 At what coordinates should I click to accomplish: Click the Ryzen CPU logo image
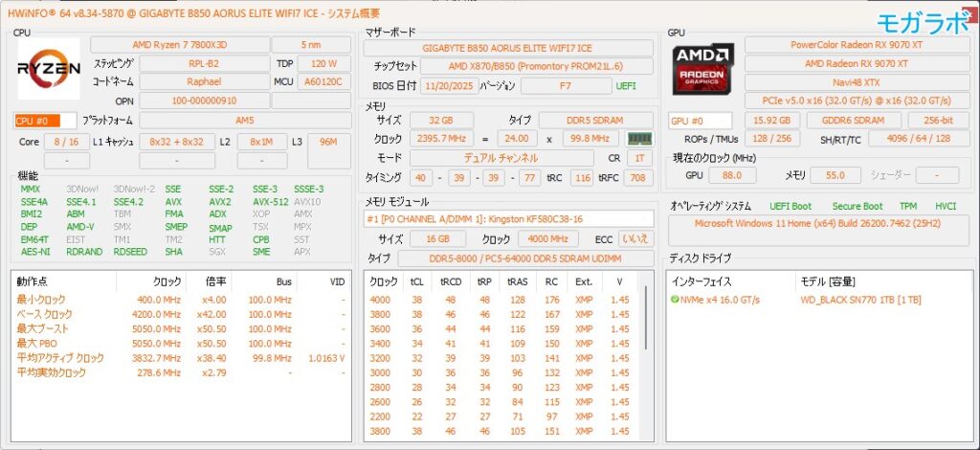tap(49, 68)
